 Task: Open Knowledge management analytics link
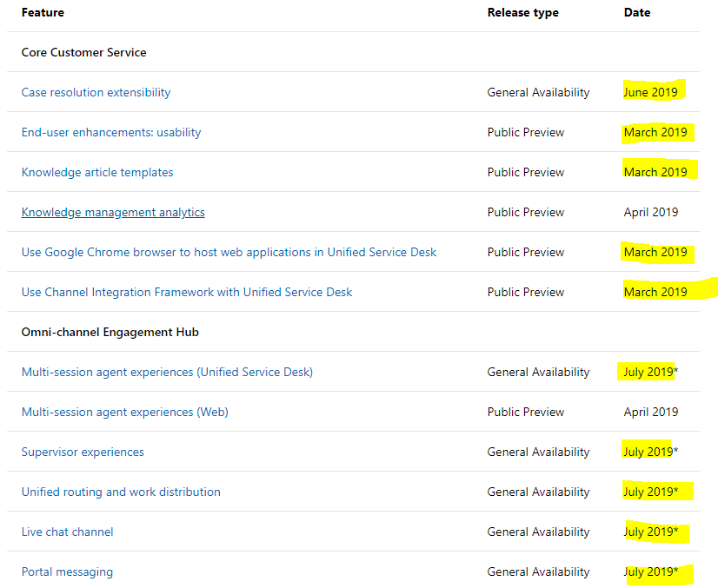tap(113, 212)
